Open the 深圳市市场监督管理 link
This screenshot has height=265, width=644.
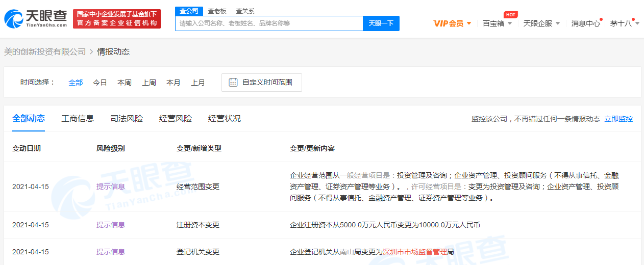tap(415, 252)
